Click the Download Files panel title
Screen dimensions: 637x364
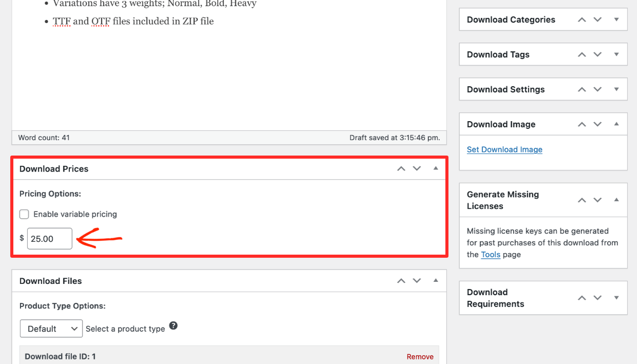[x=51, y=281]
